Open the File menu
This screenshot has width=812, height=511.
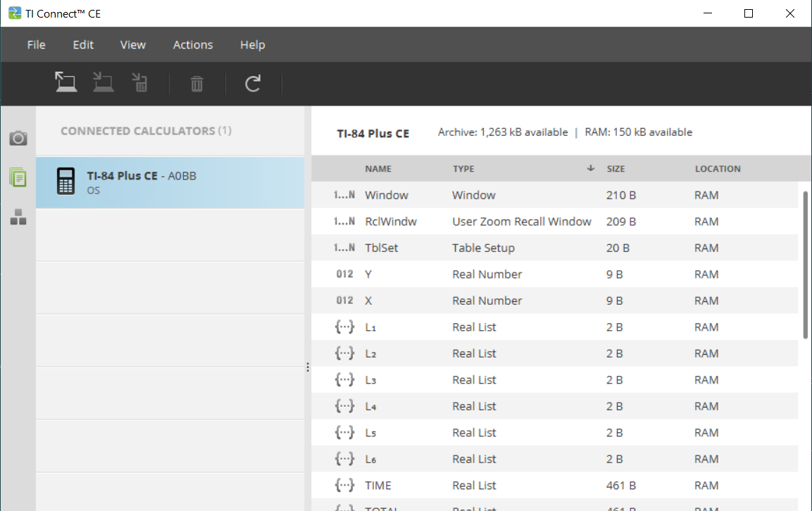pos(36,45)
